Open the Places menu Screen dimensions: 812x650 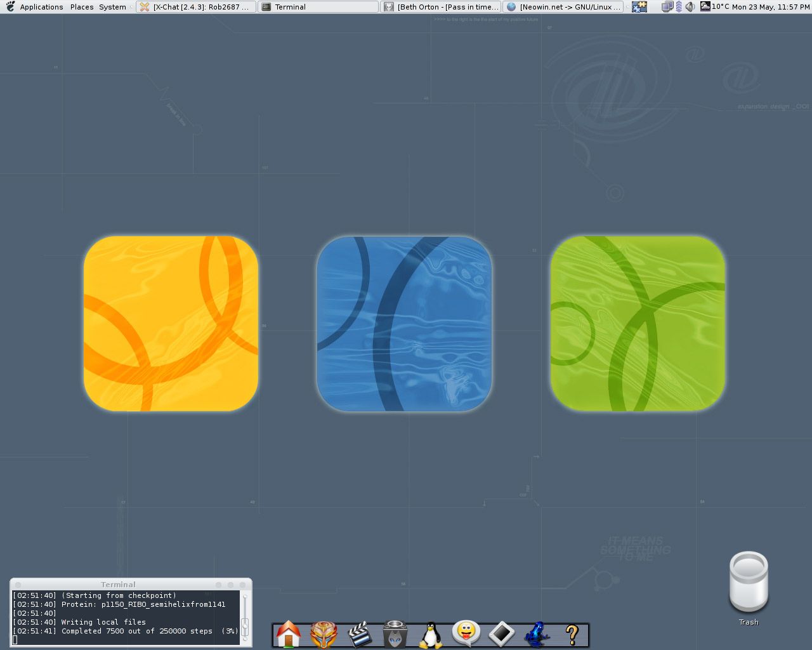click(82, 7)
